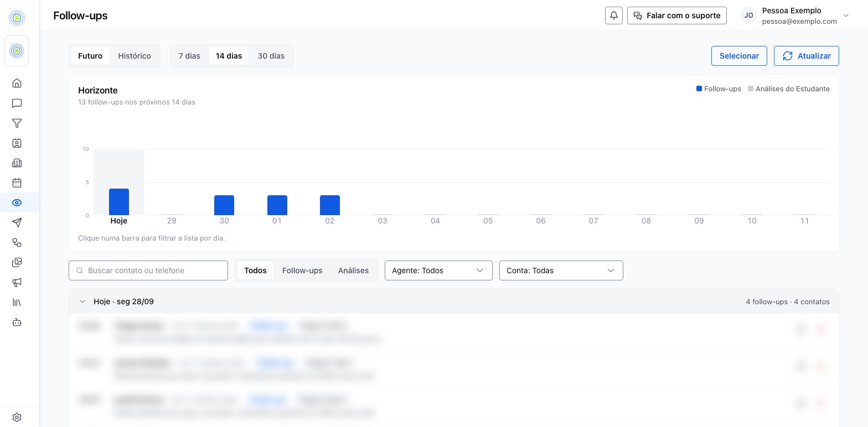Show the Análises list filter tab
The height and width of the screenshot is (427, 868).
[x=353, y=270]
